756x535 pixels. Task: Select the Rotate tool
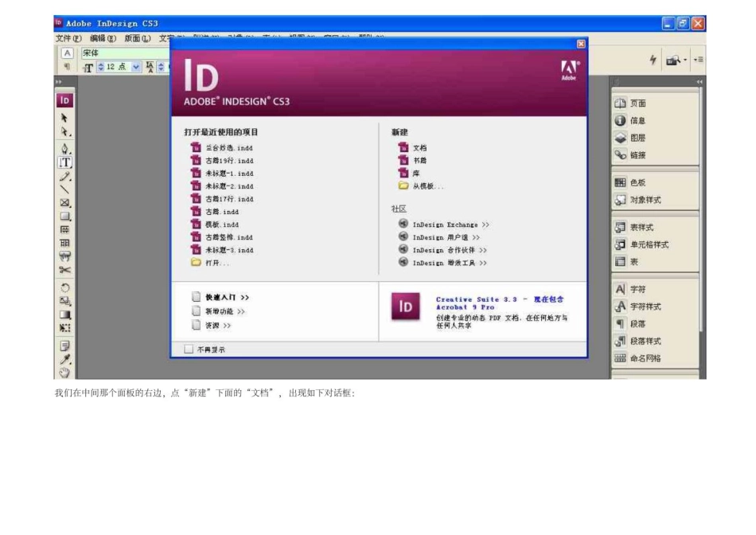coord(65,288)
